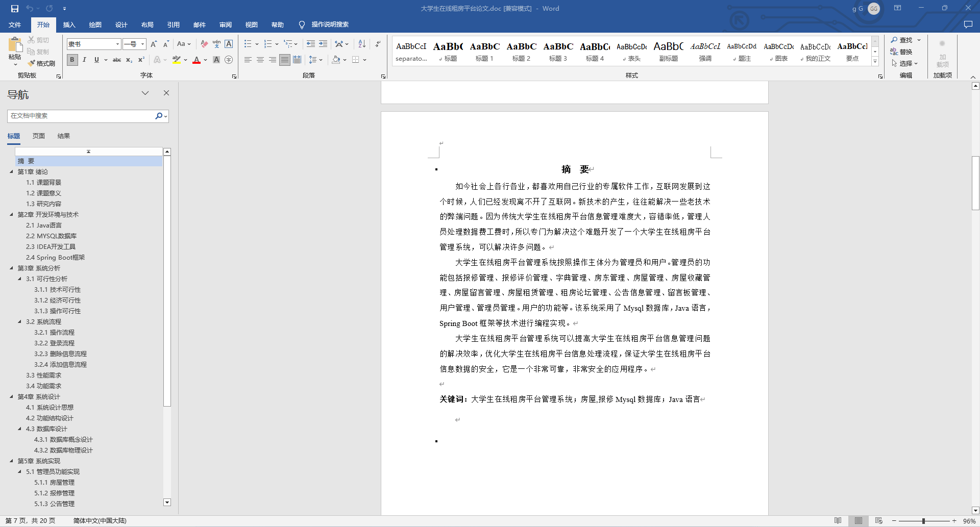Select Print layout view in status bar
The width and height of the screenshot is (980, 527).
(858, 521)
